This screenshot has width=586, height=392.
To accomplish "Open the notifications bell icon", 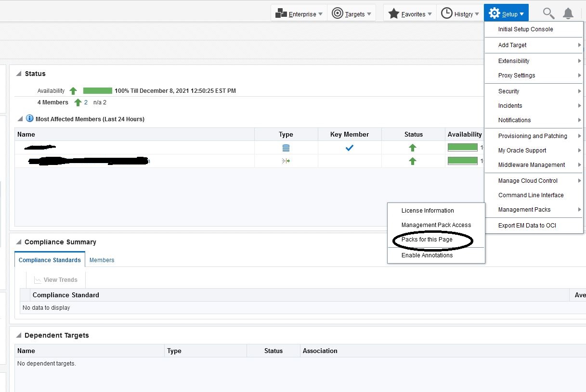I will pos(568,13).
